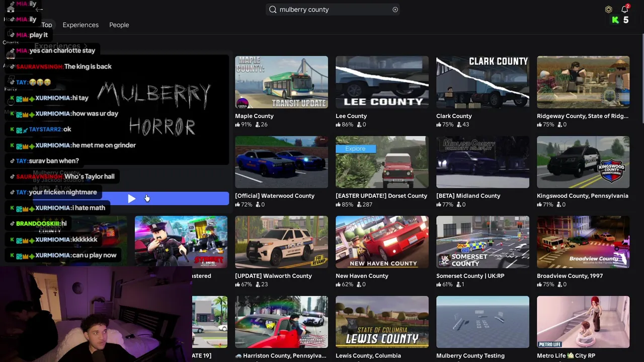644x362 pixels.
Task: Click the Broadview County, 1997 title
Action: 570,276
